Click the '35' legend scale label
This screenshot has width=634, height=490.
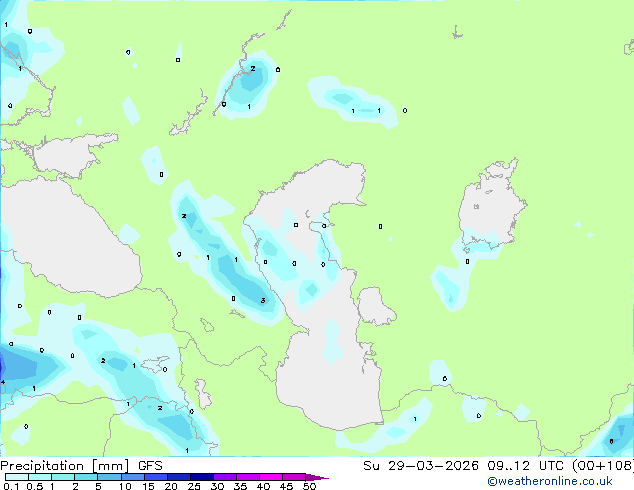(240, 486)
